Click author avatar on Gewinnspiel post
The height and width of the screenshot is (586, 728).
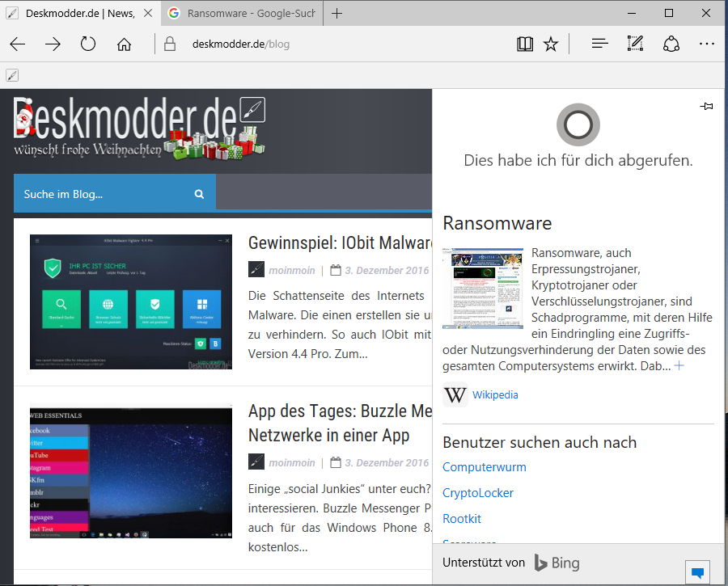256,270
